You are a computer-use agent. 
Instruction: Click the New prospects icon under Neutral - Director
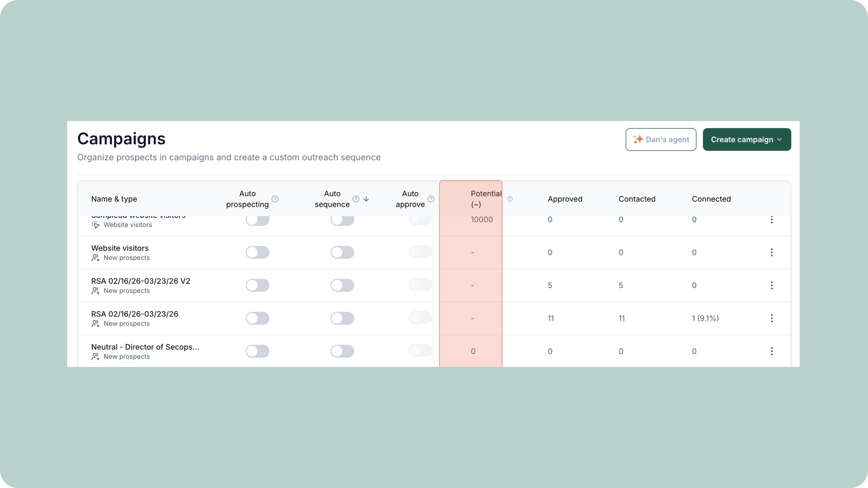tap(95, 357)
